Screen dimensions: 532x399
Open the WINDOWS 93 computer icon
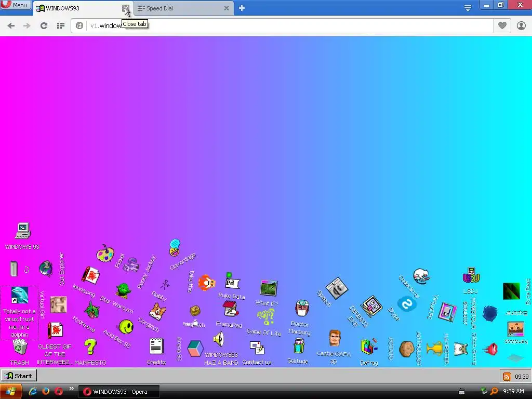click(x=23, y=230)
